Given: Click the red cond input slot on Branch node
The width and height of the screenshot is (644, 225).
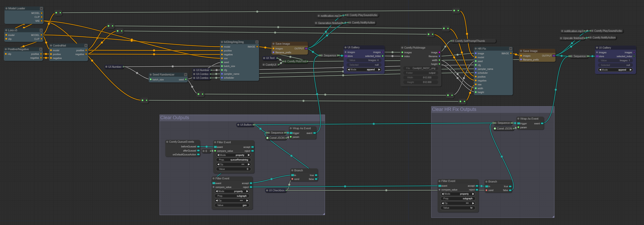Looking at the screenshot, I should tap(292, 179).
